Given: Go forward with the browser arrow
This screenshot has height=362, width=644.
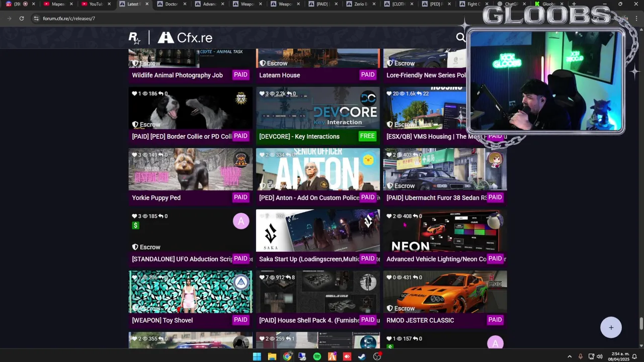Looking at the screenshot, I should coord(9,19).
